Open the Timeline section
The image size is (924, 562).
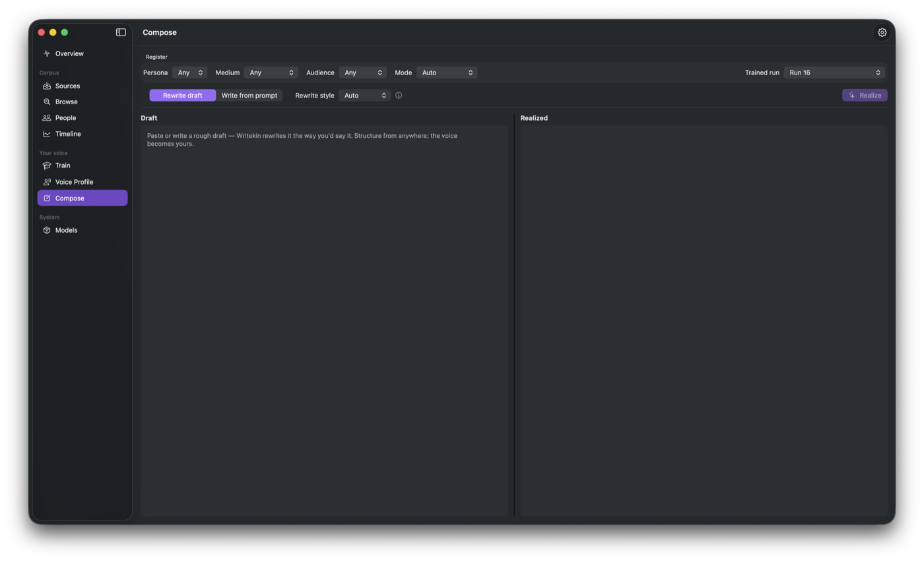coord(82,134)
